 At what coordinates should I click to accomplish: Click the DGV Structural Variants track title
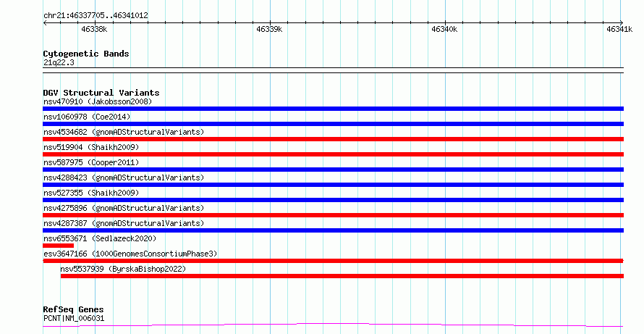pos(101,93)
